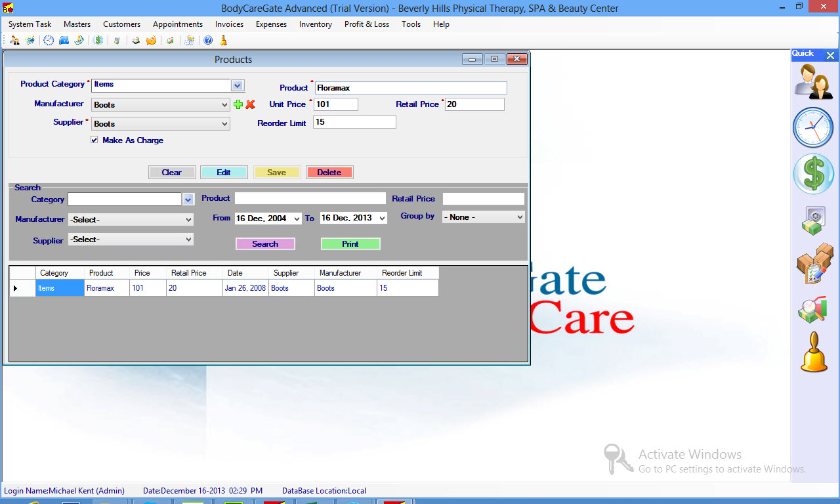
Task: Expand the Product Category dropdown
Action: point(238,85)
